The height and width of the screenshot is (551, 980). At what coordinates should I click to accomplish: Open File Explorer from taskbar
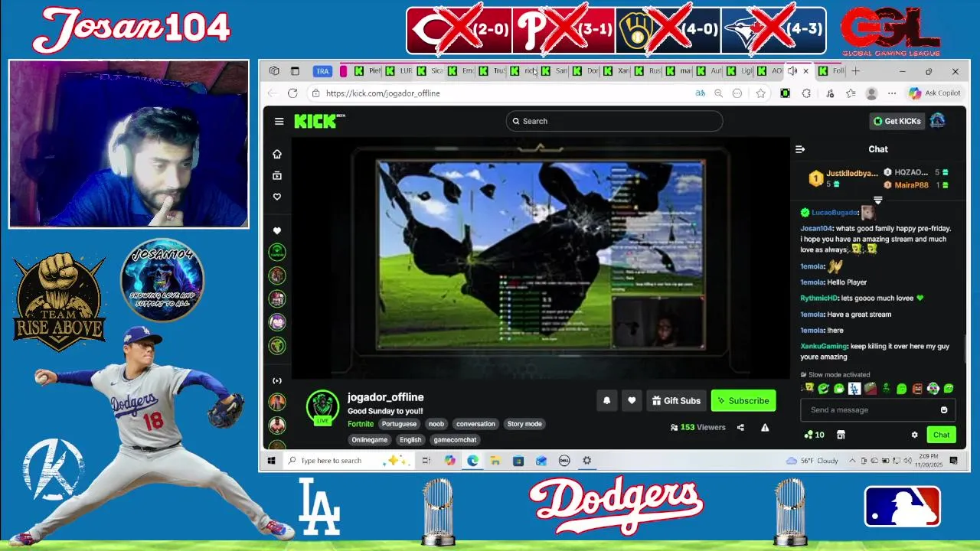(495, 461)
